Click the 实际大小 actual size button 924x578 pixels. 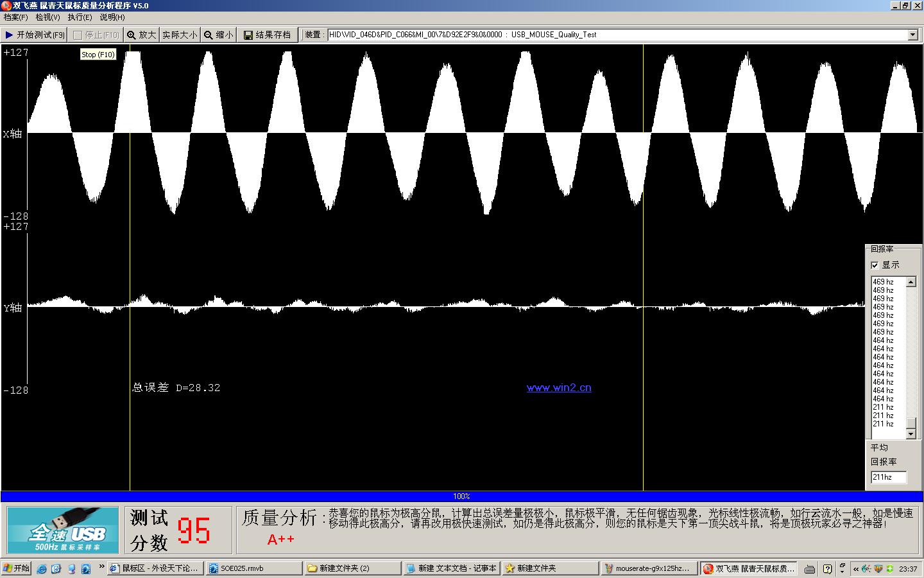(x=180, y=35)
